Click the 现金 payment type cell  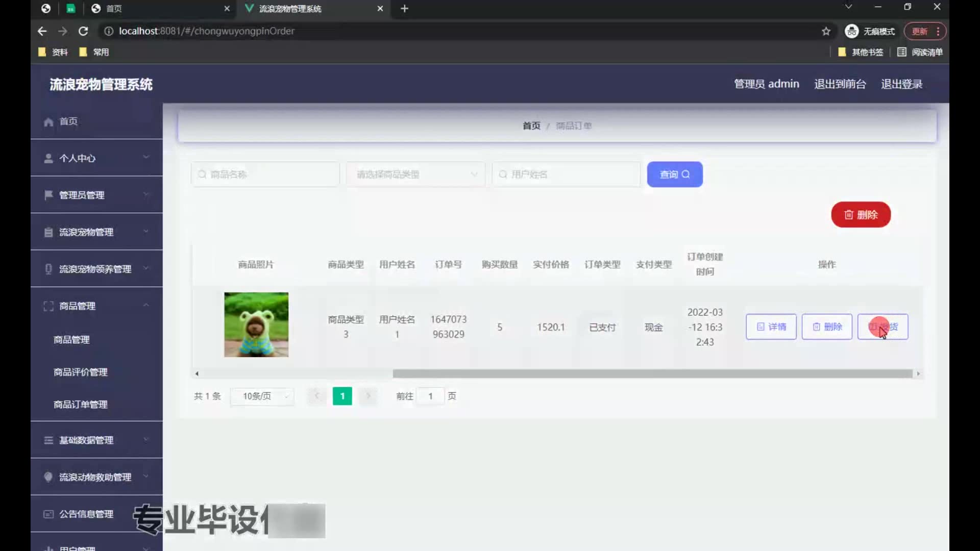(654, 327)
